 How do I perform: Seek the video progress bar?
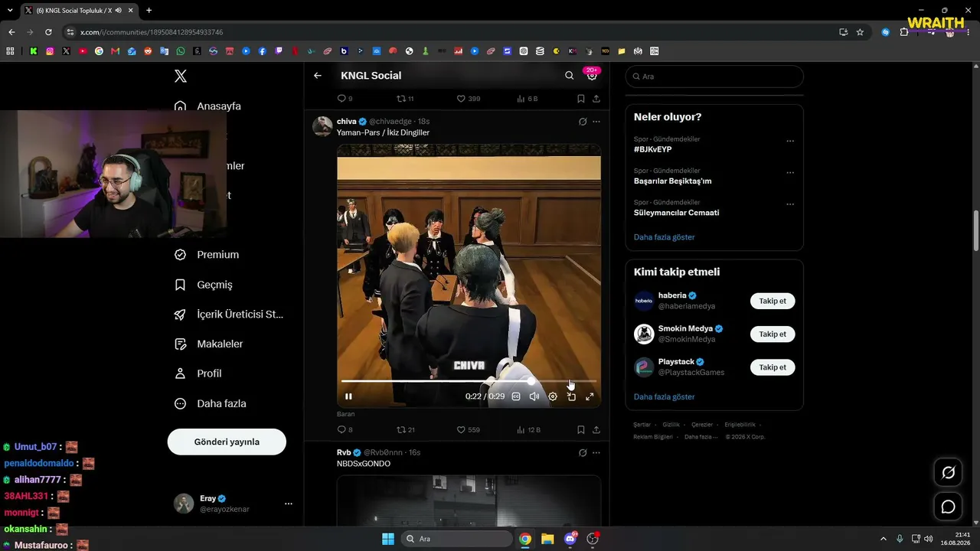(469, 380)
